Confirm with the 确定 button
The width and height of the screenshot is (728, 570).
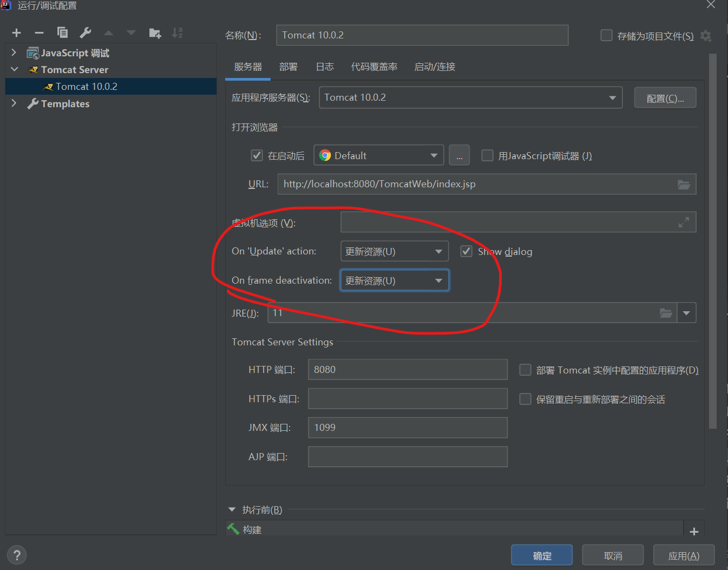coord(542,555)
